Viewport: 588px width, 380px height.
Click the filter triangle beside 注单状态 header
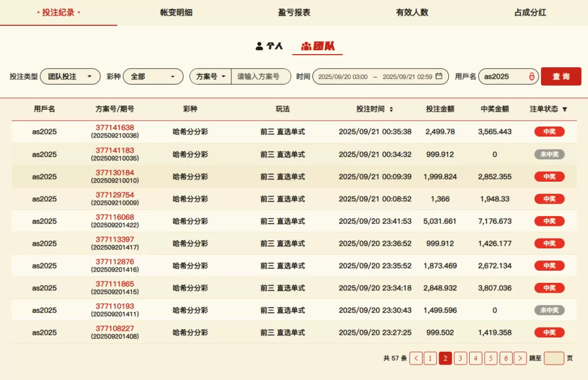564,109
